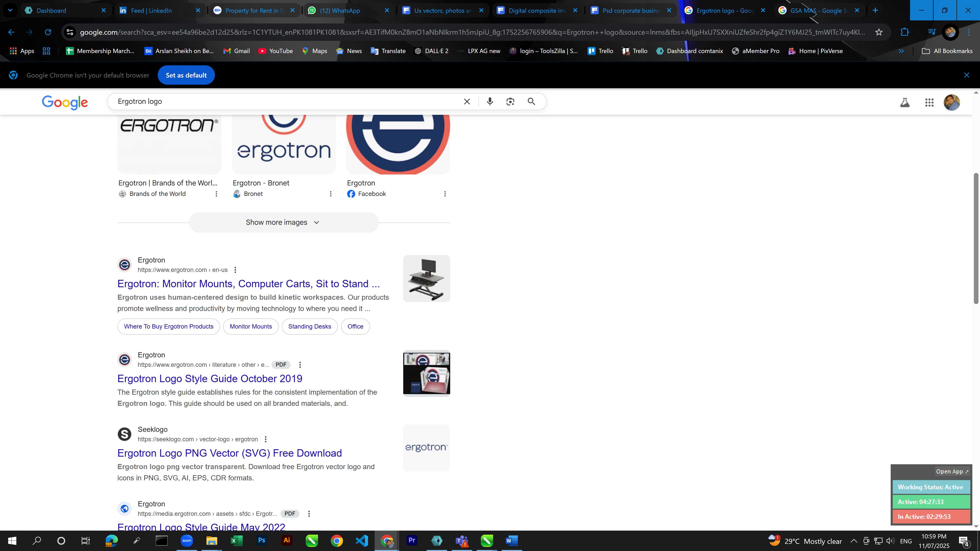This screenshot has width=980, height=551.
Task: Click the Monitor Mounts chip
Action: click(x=251, y=327)
